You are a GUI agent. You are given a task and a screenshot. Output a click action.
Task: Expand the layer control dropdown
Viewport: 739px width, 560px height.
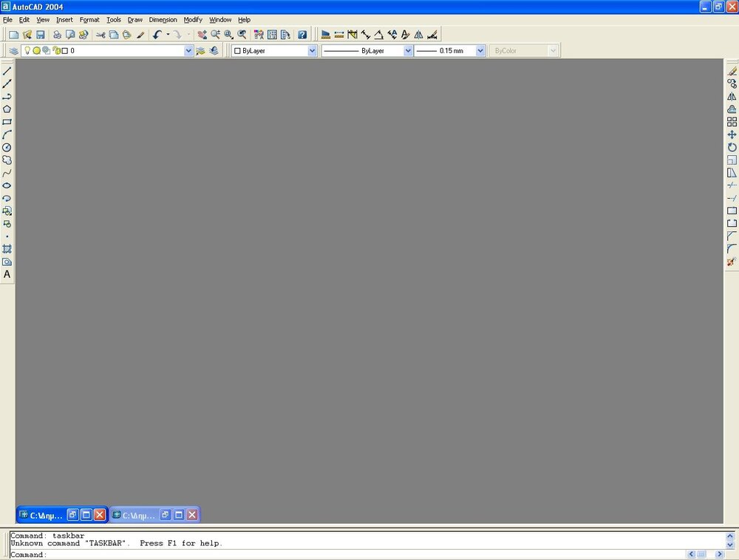point(188,50)
